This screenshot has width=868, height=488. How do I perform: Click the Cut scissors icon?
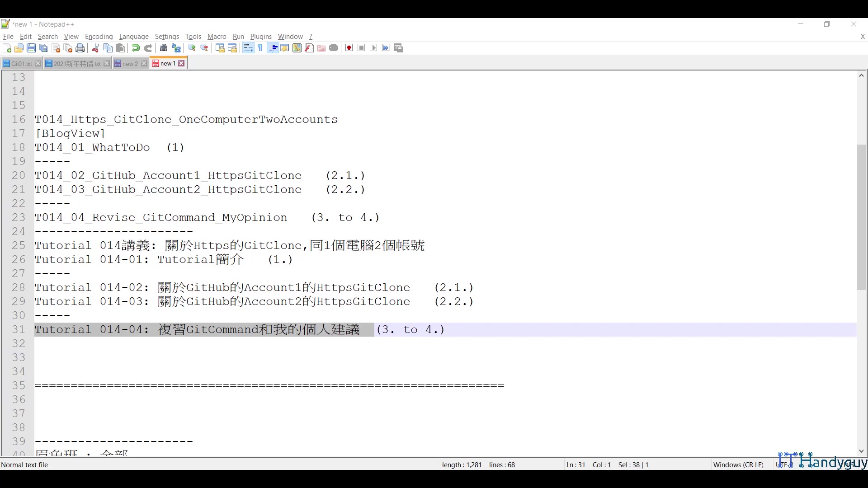point(95,48)
